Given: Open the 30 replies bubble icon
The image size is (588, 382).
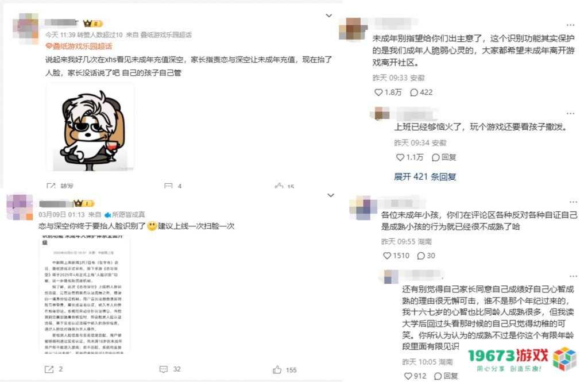Looking at the screenshot, I should click(421, 256).
